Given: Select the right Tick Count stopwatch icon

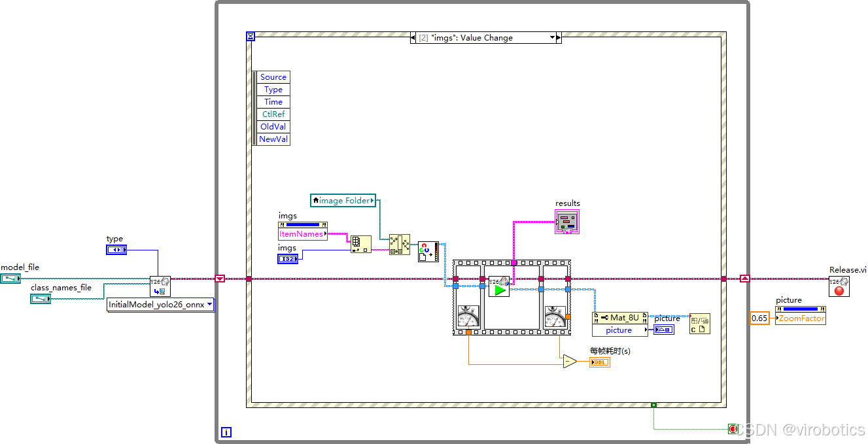Looking at the screenshot, I should 556,316.
